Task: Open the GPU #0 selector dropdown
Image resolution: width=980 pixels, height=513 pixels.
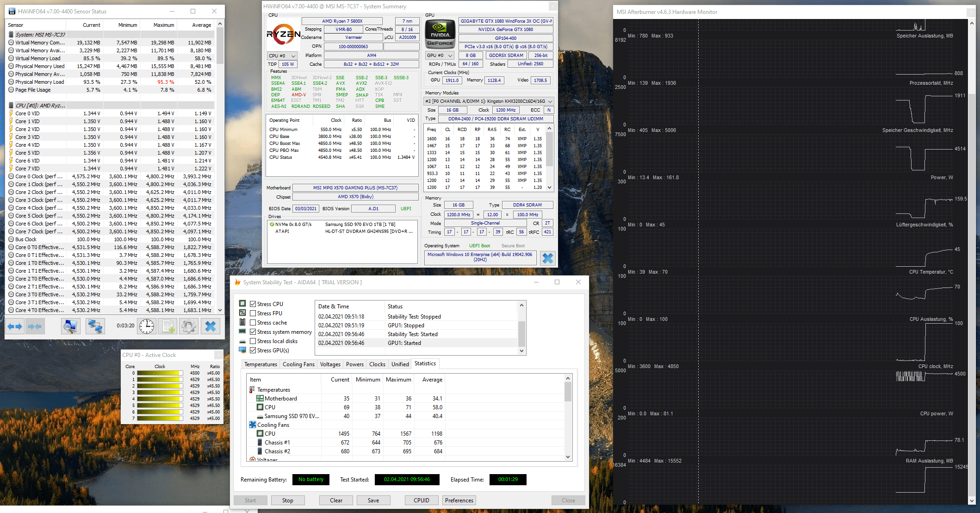Action: point(440,55)
